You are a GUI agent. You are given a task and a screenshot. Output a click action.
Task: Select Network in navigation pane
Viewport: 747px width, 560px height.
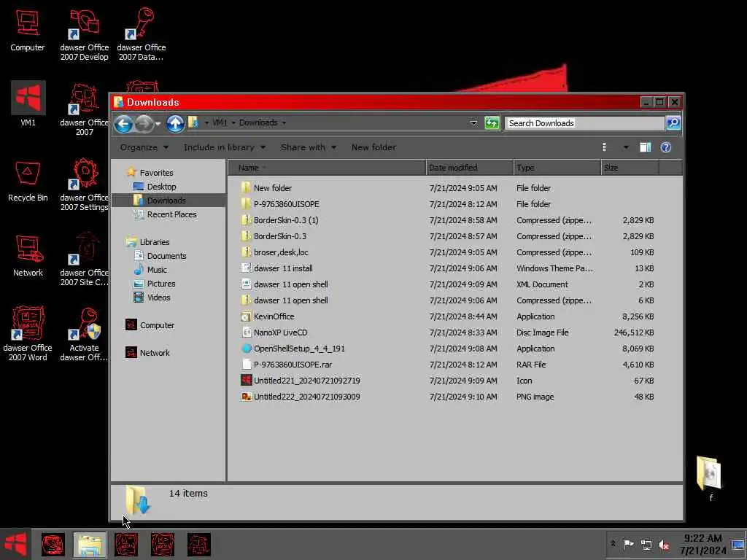[155, 353]
